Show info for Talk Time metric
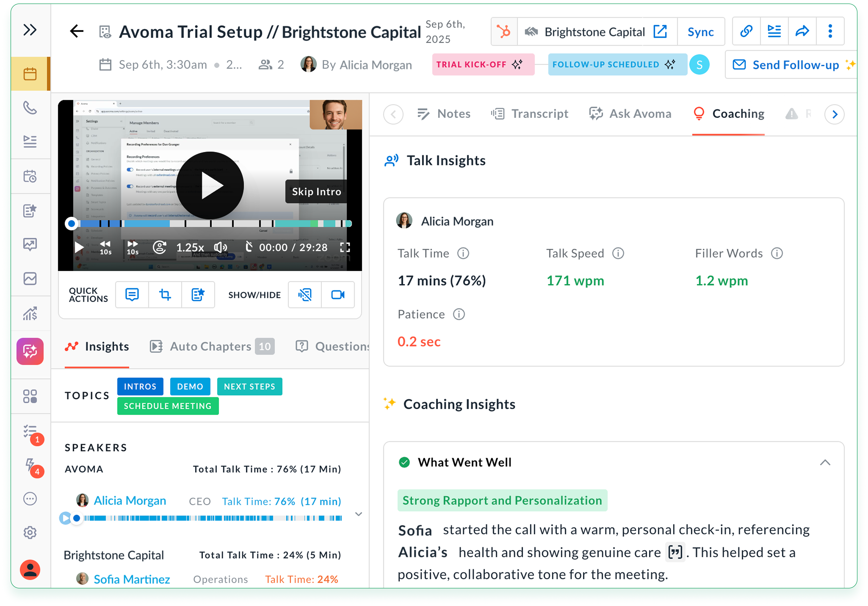The height and width of the screenshot is (606, 868). click(x=463, y=253)
